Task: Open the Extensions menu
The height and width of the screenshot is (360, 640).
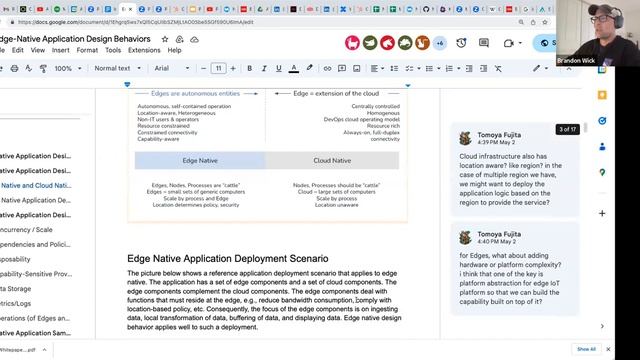Action: click(144, 50)
